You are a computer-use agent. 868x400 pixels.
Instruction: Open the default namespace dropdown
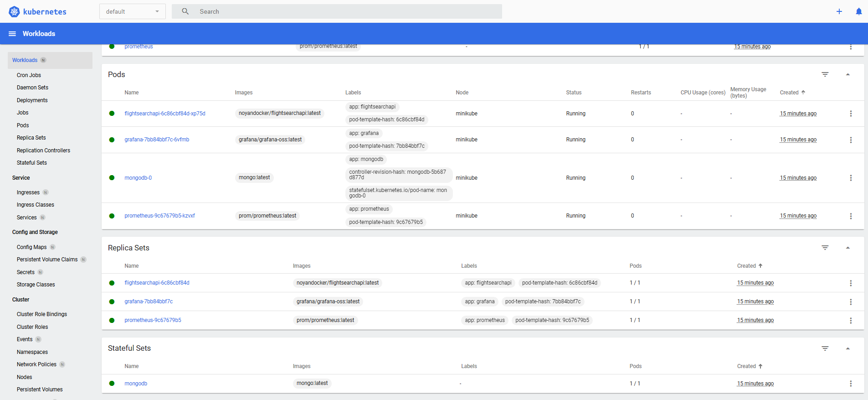click(x=133, y=11)
